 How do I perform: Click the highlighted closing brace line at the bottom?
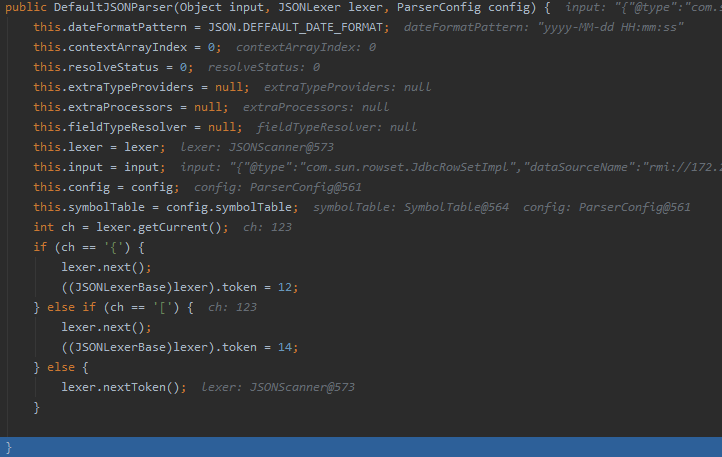(x=361, y=447)
